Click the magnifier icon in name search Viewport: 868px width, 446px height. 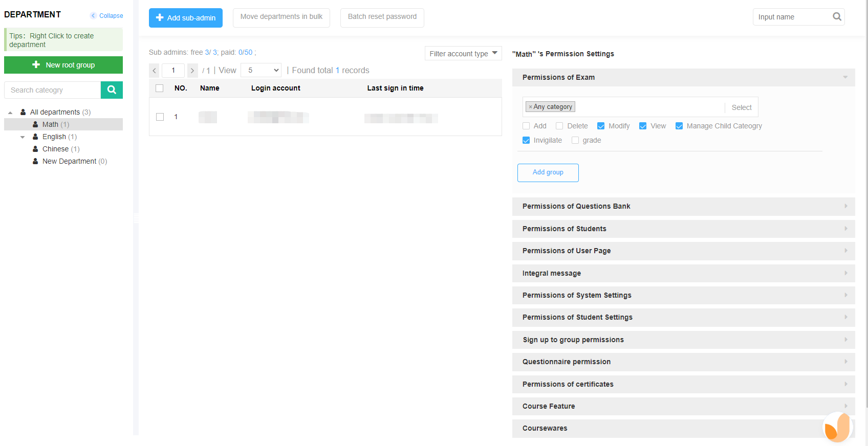point(837,17)
